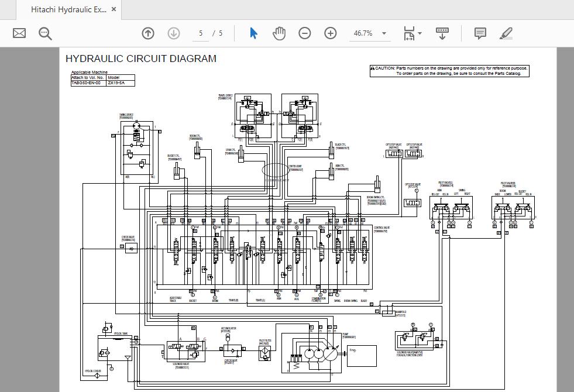
Task: Zoom out with the minus icon
Action: pyautogui.click(x=304, y=33)
